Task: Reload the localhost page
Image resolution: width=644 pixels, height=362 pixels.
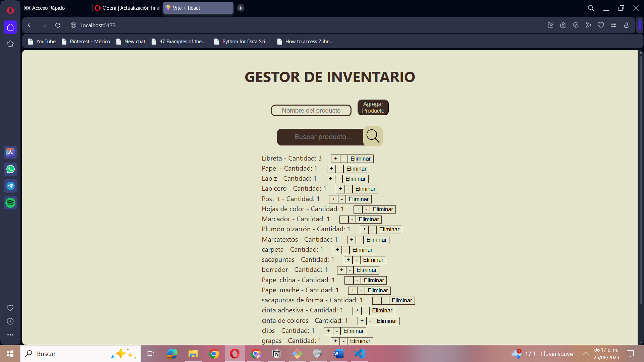Action: click(x=58, y=25)
